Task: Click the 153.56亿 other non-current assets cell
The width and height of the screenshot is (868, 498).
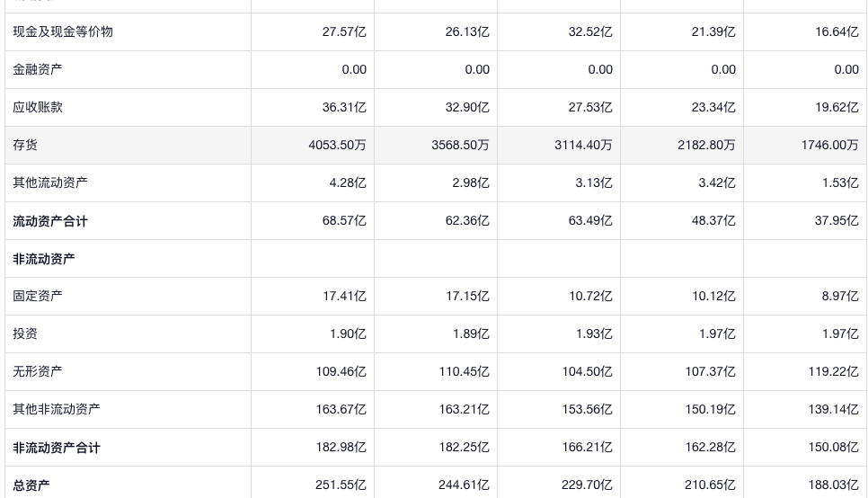Action: point(587,409)
